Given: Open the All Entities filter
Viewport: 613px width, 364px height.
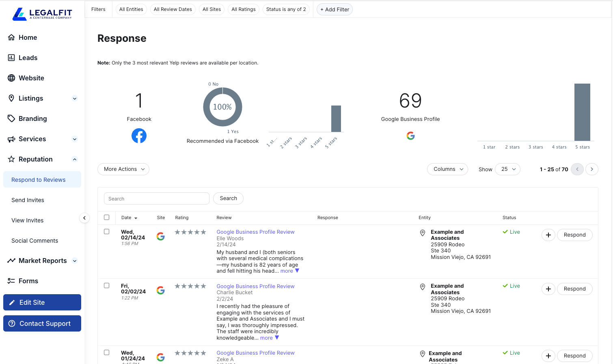Looking at the screenshot, I should click(131, 9).
